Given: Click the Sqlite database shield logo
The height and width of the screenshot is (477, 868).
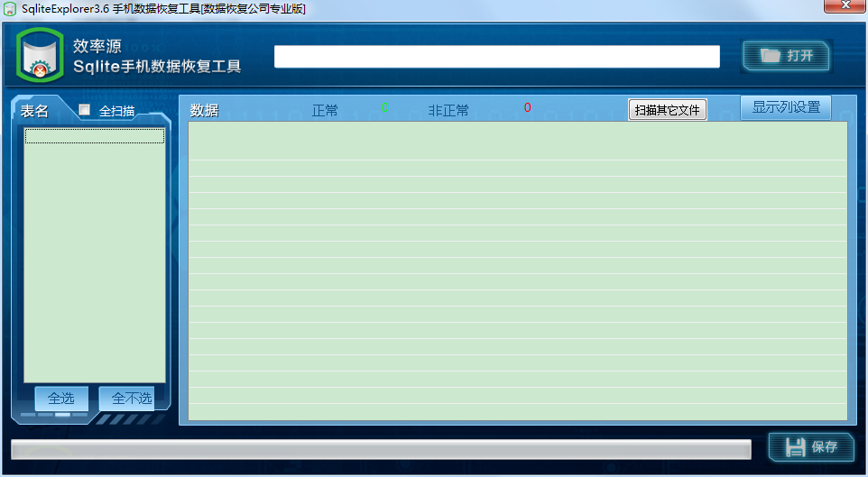Looking at the screenshot, I should (40, 55).
